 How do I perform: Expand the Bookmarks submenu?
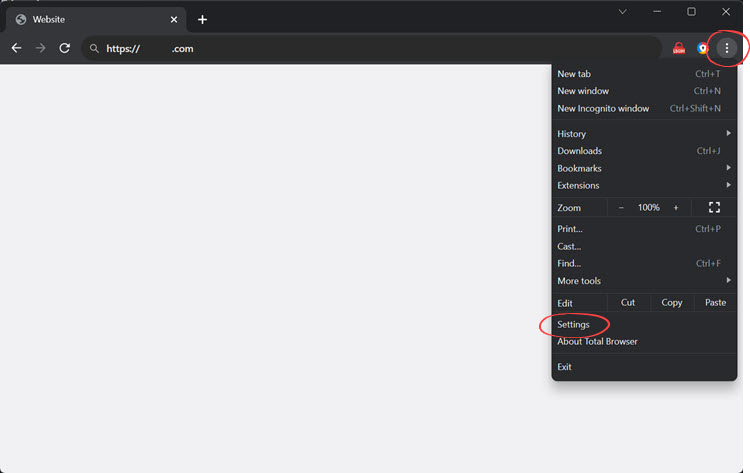pos(644,168)
